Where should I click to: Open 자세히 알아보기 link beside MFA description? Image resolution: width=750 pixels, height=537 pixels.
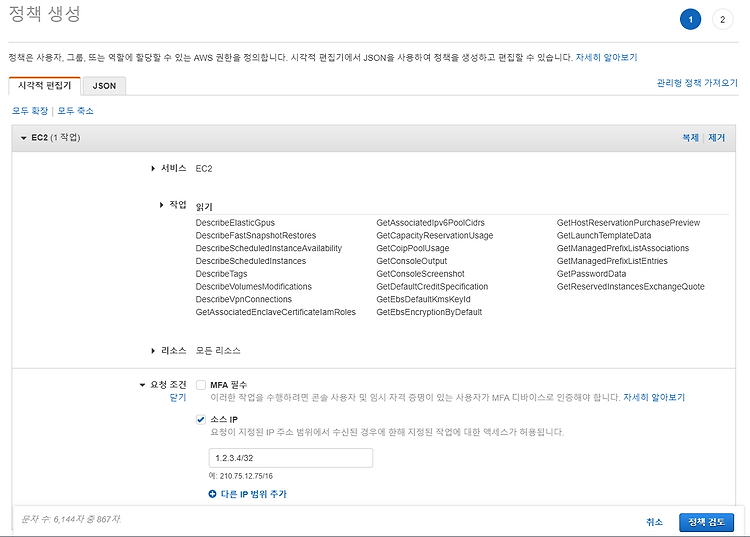pyautogui.click(x=654, y=397)
